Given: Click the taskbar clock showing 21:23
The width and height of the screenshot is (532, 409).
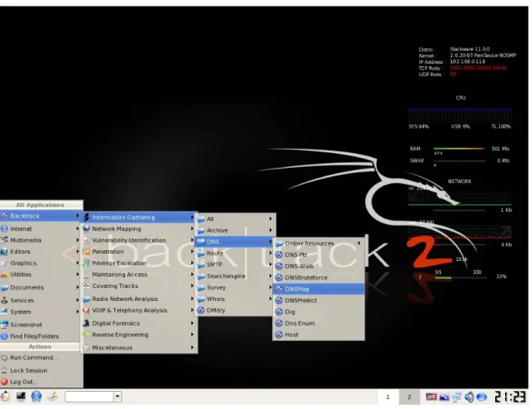Looking at the screenshot, I should (x=510, y=397).
